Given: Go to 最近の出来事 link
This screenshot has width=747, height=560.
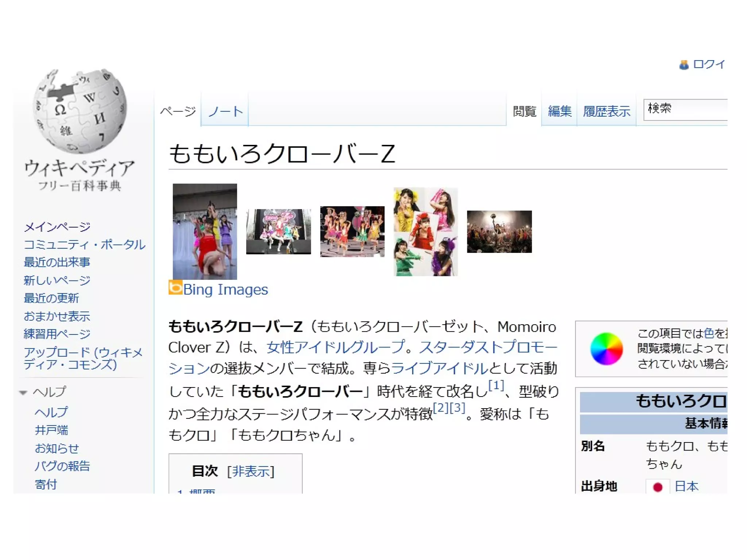Looking at the screenshot, I should pos(57,262).
